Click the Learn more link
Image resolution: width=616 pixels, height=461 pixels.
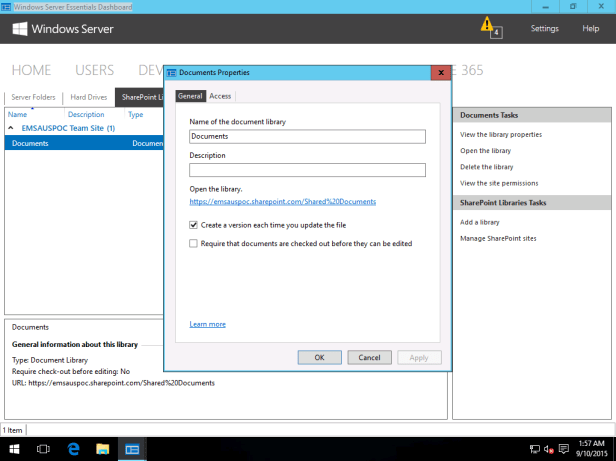[x=207, y=324]
